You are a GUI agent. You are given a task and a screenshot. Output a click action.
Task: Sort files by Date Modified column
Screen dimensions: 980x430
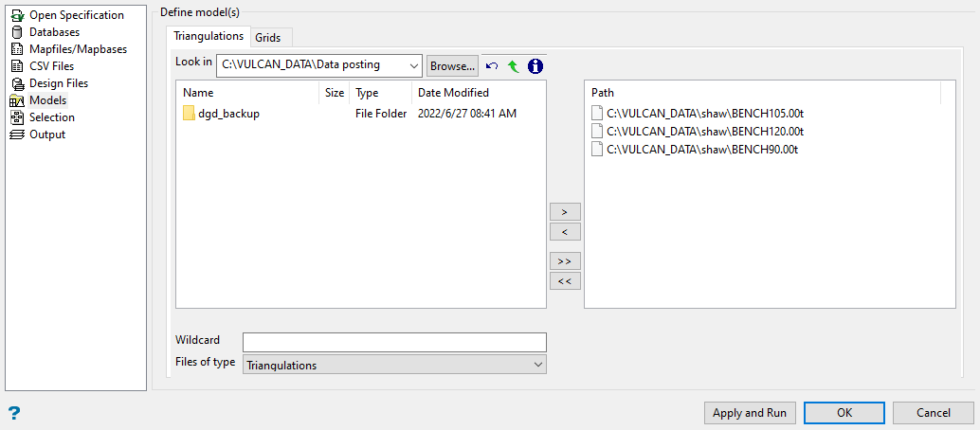click(453, 93)
